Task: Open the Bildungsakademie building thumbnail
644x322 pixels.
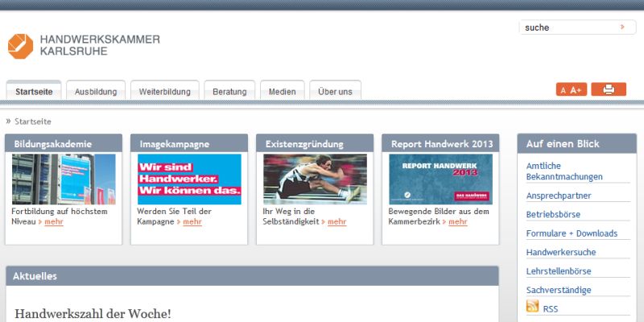Action: tap(64, 179)
